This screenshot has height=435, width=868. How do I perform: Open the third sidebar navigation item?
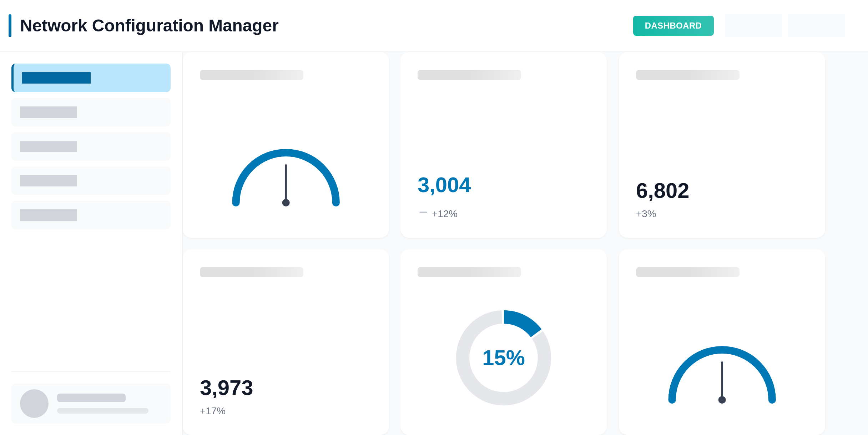91,146
